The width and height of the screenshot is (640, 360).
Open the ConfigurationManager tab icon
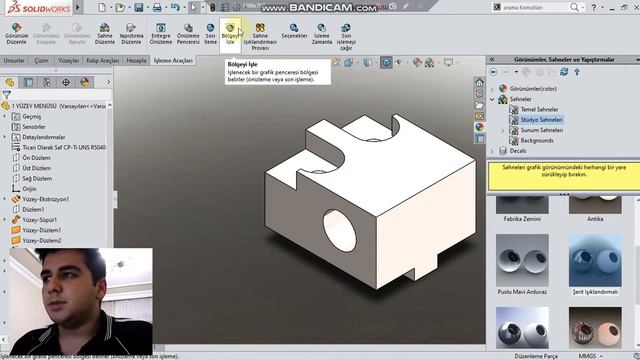pyautogui.click(x=47, y=82)
